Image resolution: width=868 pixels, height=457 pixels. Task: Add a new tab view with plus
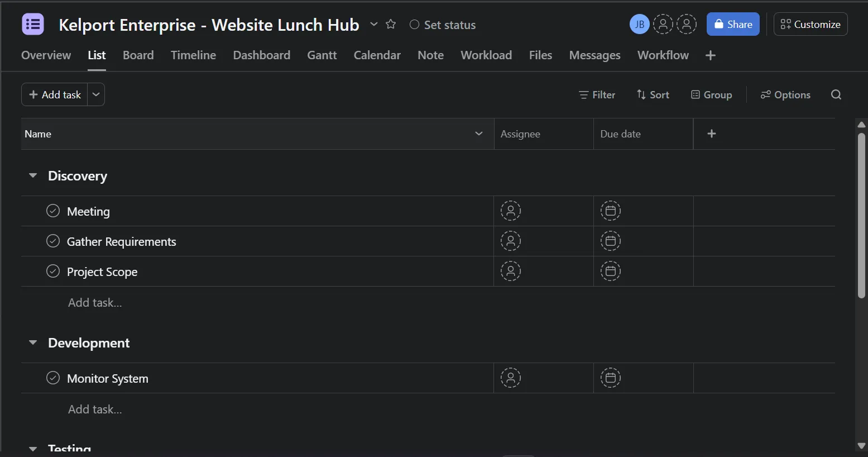(711, 55)
